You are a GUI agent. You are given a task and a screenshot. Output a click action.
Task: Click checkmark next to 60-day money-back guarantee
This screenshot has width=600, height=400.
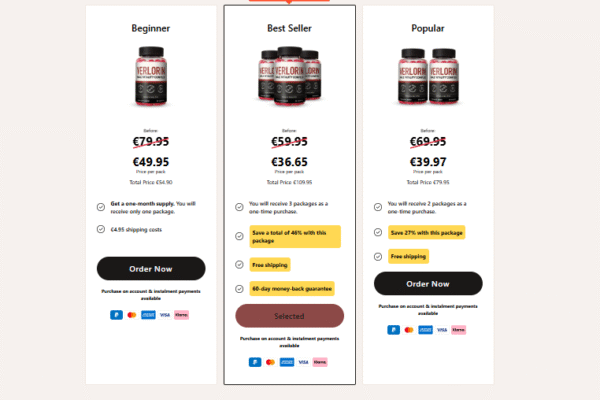pos(239,289)
